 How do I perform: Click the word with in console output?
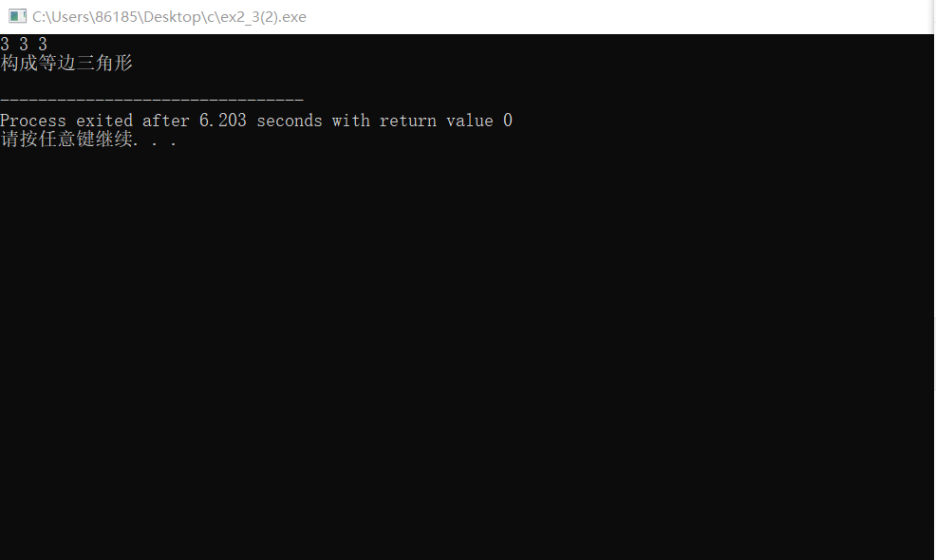[351, 121]
